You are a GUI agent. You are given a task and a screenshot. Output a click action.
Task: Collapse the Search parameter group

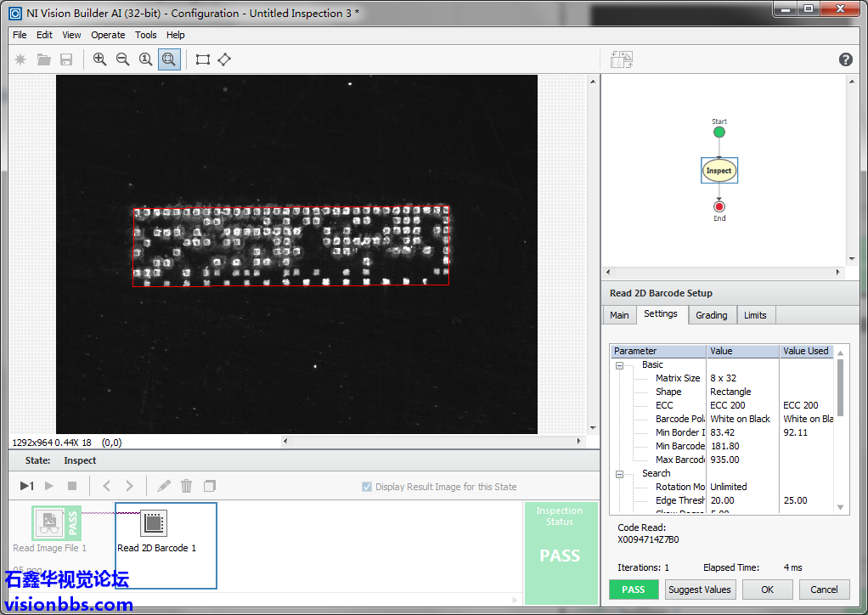[x=620, y=474]
